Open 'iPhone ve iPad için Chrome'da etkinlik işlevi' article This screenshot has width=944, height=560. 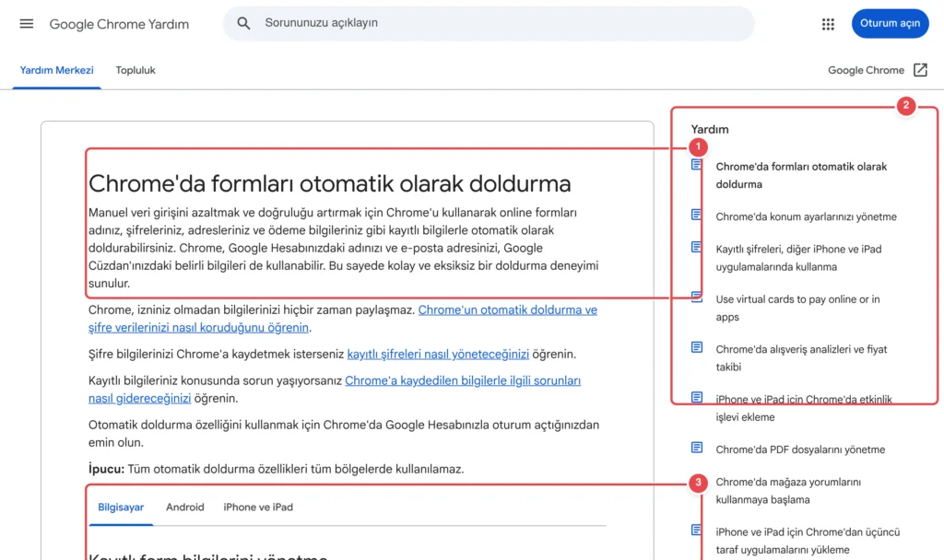pyautogui.click(x=804, y=408)
